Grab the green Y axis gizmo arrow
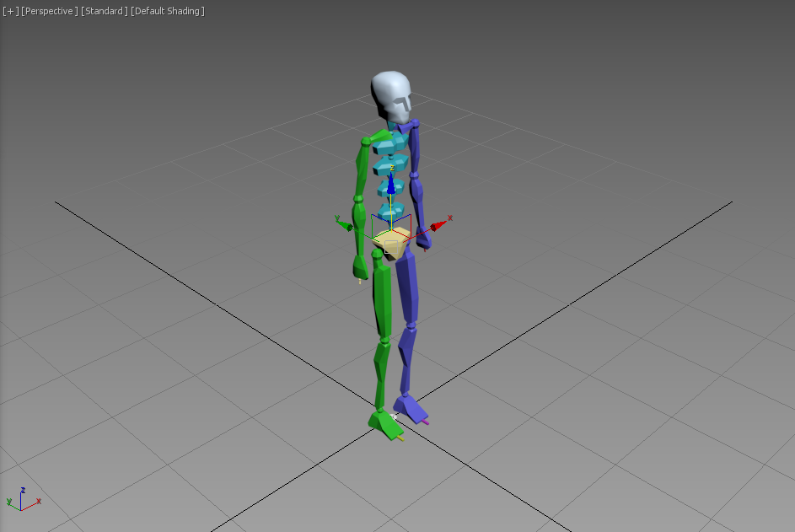Image resolution: width=795 pixels, height=532 pixels. pyautogui.click(x=346, y=224)
